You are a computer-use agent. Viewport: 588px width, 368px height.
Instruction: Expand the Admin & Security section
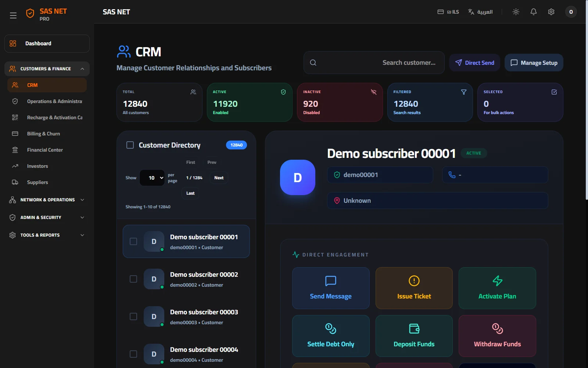(47, 217)
